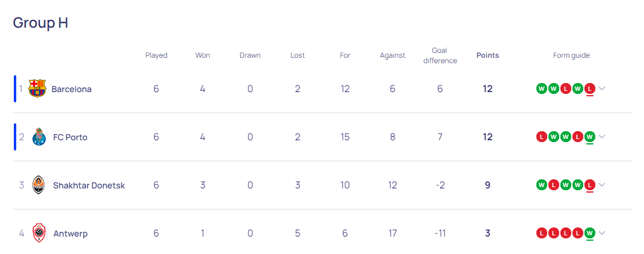Expand FC Porto's form guide chevron
The width and height of the screenshot is (644, 254).
point(602,137)
